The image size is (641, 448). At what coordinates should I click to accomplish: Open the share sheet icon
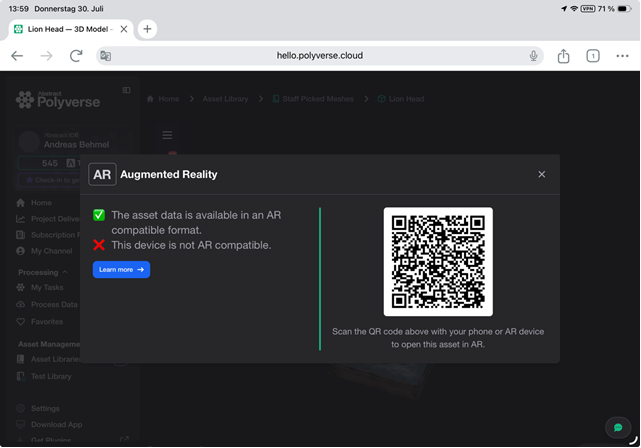[563, 56]
